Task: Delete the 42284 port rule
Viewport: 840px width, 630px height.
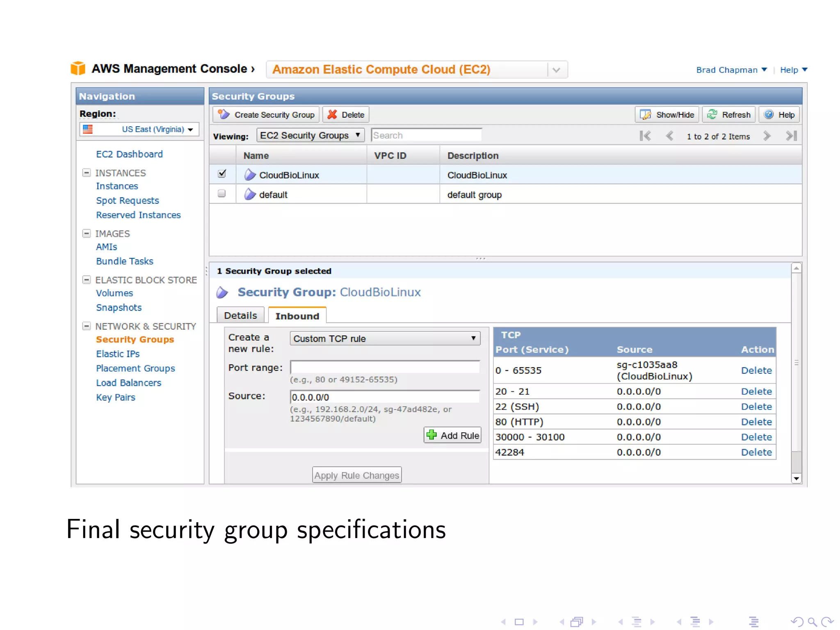Action: [756, 452]
